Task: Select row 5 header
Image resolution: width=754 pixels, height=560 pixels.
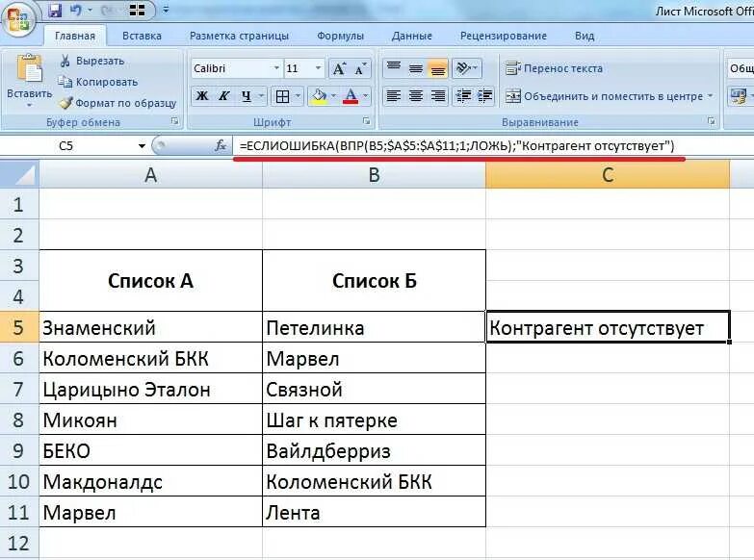Action: click(x=19, y=327)
